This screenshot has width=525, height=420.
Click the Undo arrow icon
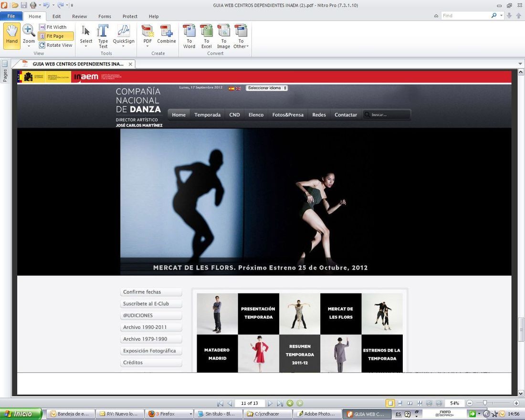(46, 5)
